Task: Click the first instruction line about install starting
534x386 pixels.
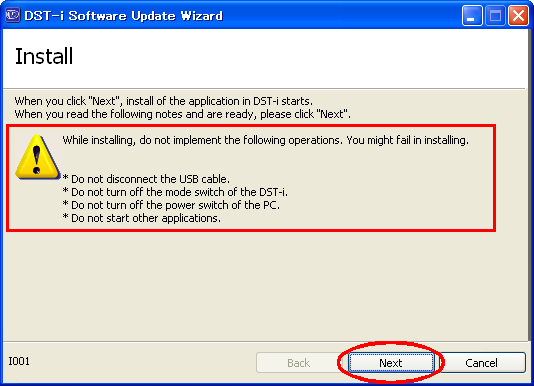Action: [163, 101]
